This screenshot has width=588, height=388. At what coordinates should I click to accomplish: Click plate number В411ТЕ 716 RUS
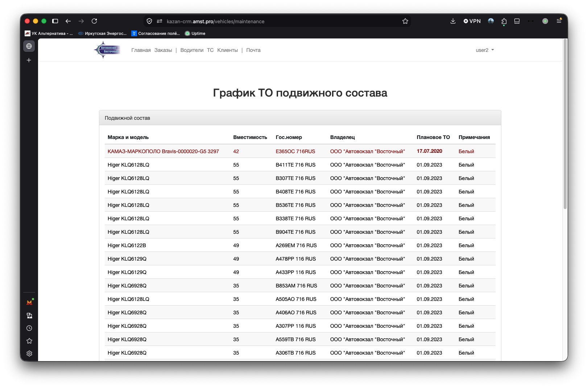pos(295,165)
